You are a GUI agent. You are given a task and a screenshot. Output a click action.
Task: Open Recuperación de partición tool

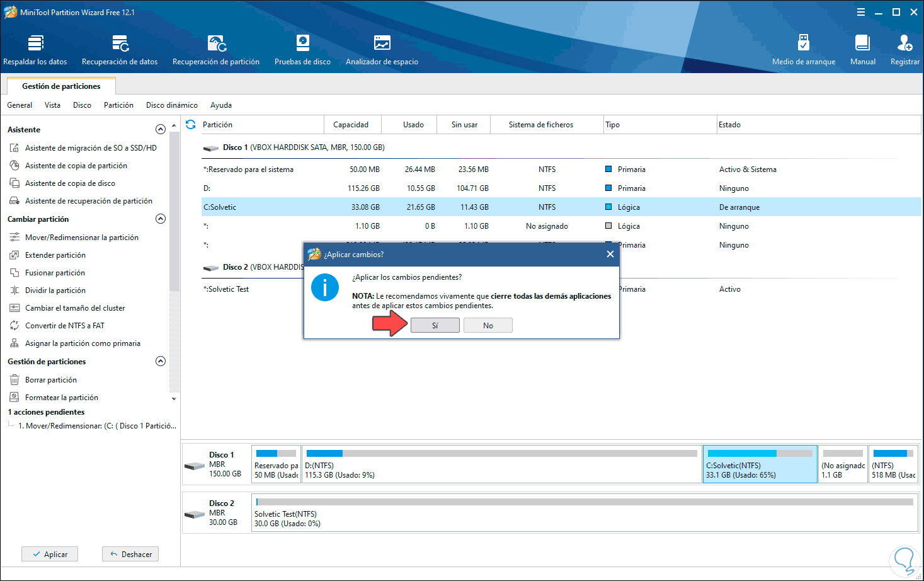click(216, 50)
